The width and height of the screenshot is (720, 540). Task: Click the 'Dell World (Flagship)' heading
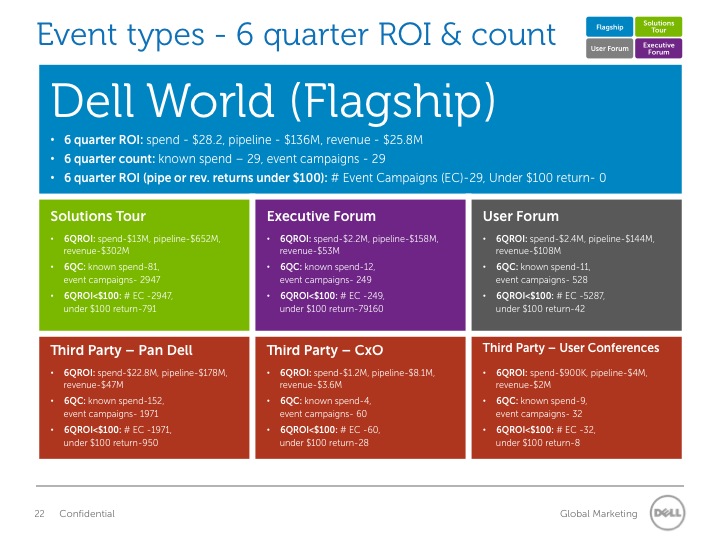(x=273, y=101)
